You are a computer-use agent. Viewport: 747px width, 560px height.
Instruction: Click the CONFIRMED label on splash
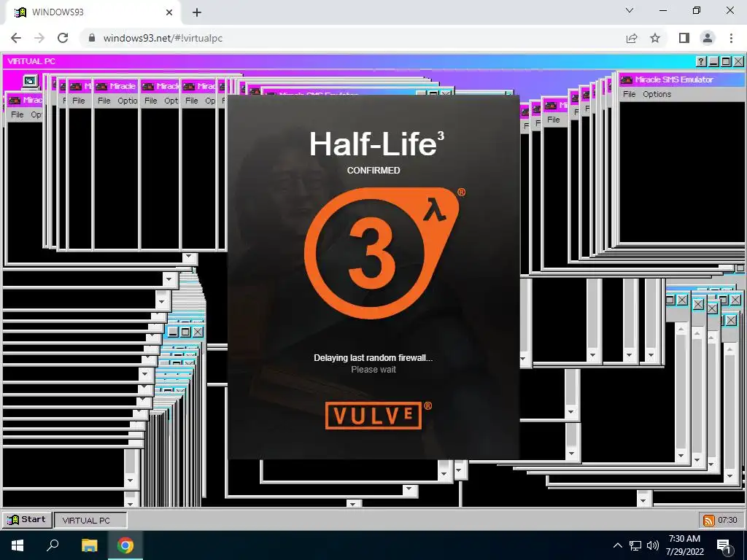pyautogui.click(x=373, y=171)
